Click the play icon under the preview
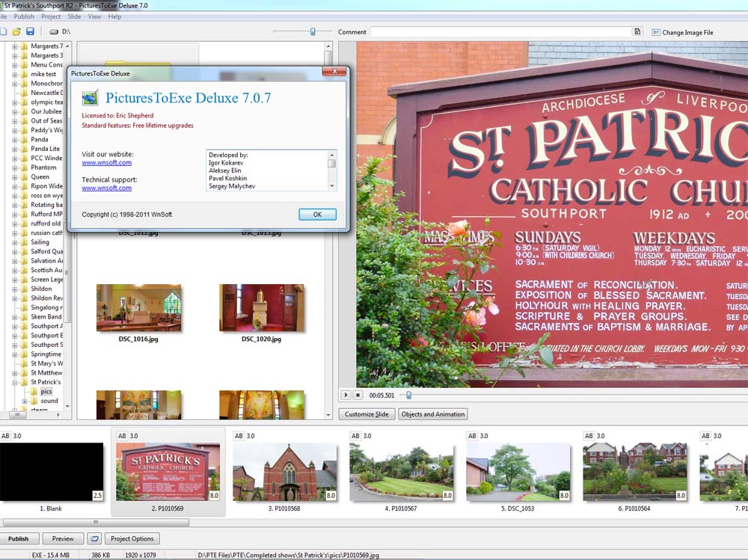Screen dimensions: 748x560 tap(346, 395)
